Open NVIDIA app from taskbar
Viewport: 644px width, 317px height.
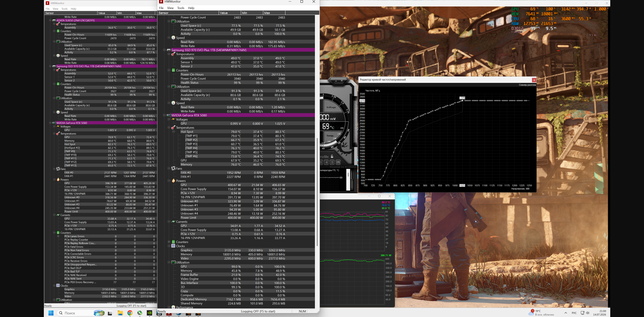(150, 313)
